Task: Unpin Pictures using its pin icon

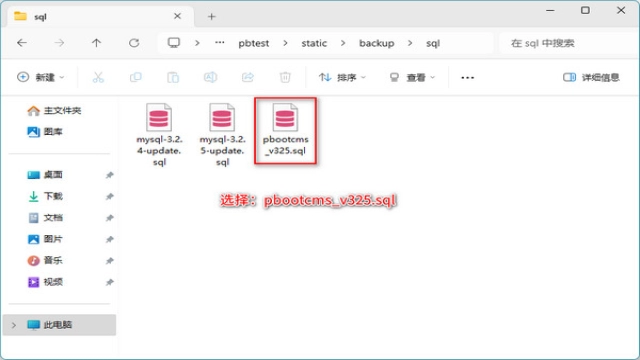Action: click(109, 239)
